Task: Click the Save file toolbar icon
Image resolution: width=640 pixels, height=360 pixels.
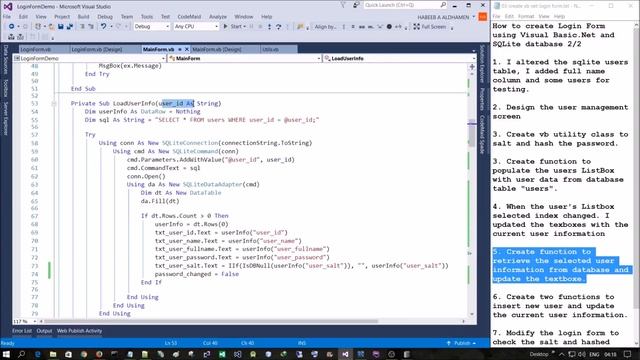Action: click(x=60, y=27)
